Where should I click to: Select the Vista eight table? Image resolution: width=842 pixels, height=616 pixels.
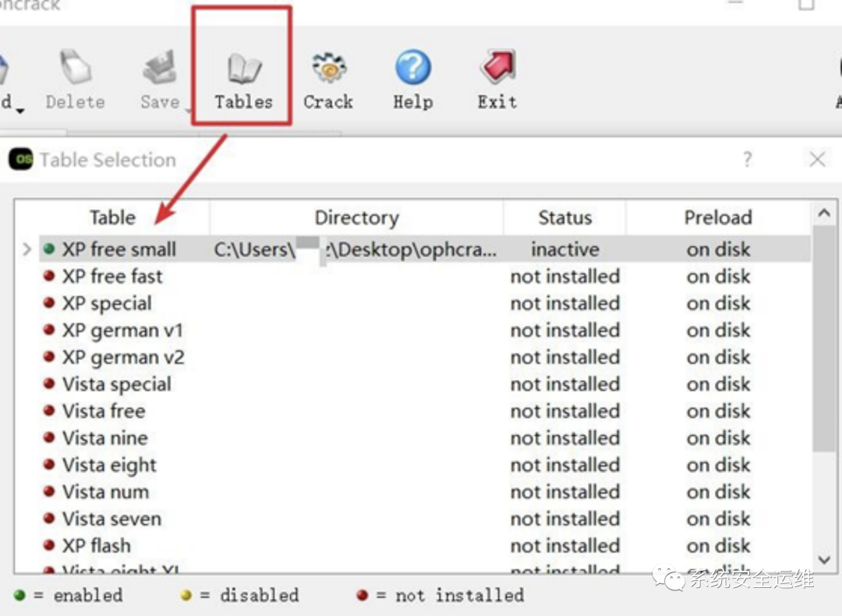point(109,465)
